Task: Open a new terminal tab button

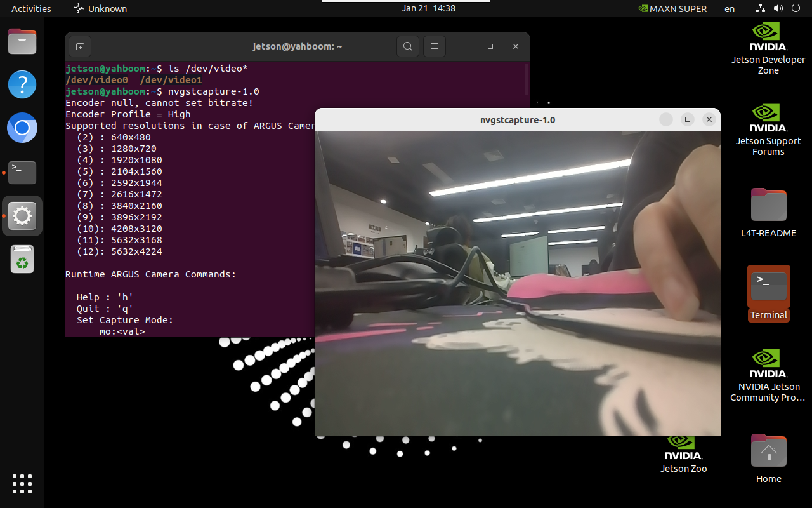Action: point(80,46)
